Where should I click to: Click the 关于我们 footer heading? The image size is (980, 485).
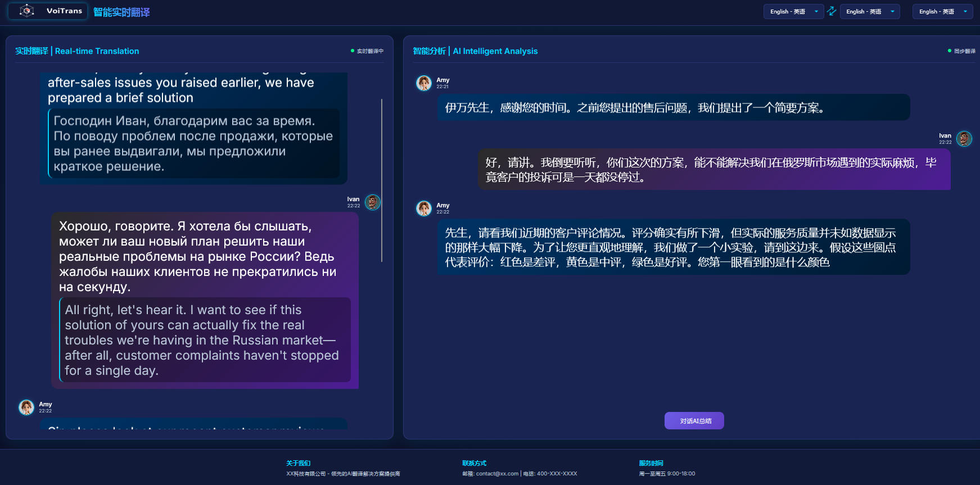[x=298, y=463]
